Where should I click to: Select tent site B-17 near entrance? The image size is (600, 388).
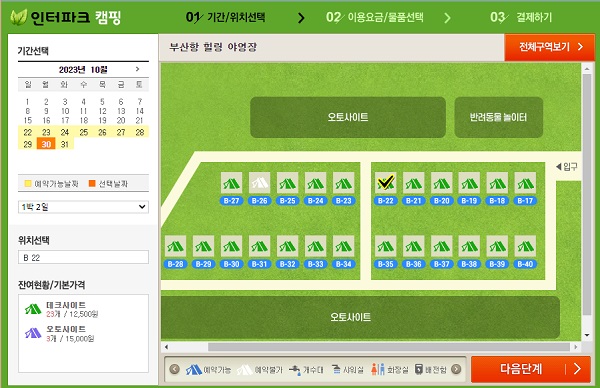[x=525, y=183]
